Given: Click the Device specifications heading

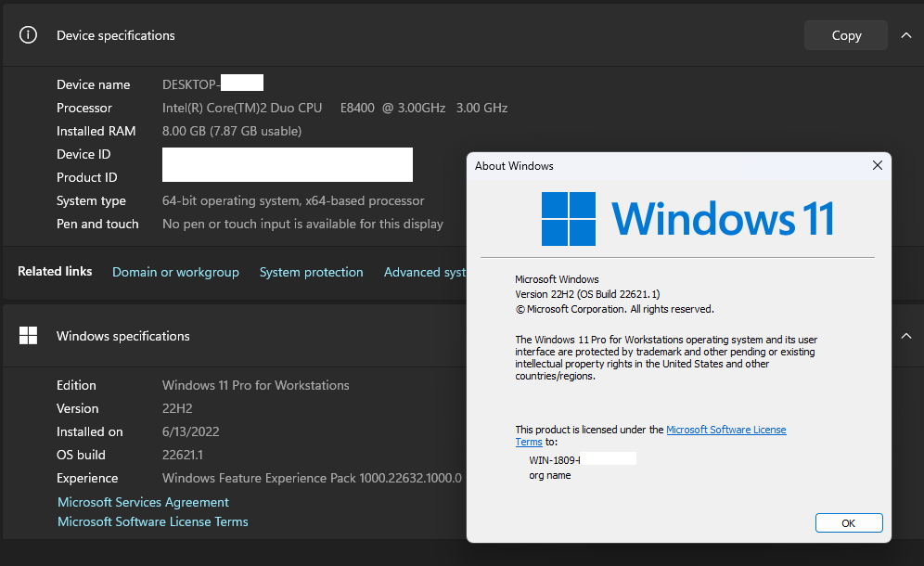Looking at the screenshot, I should tap(115, 35).
